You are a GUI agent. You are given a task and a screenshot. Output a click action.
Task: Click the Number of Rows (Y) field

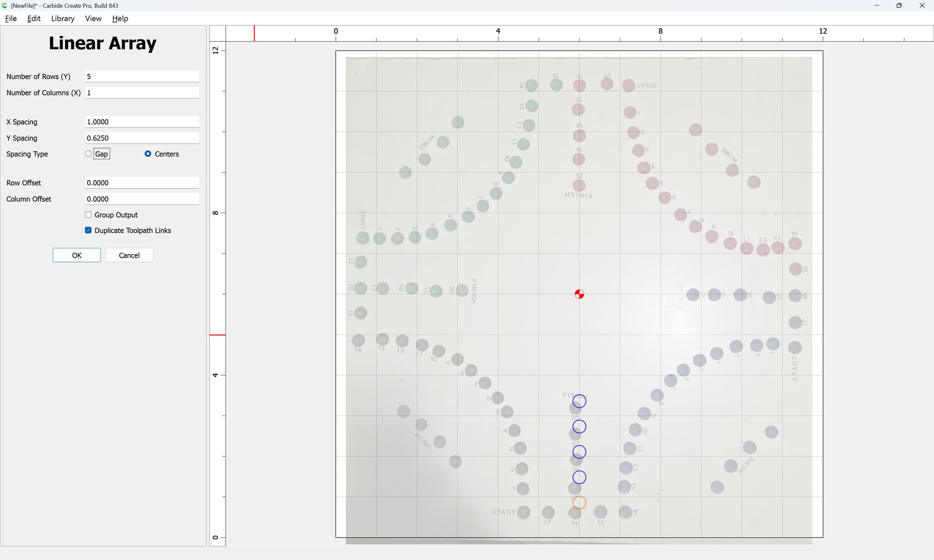click(142, 76)
